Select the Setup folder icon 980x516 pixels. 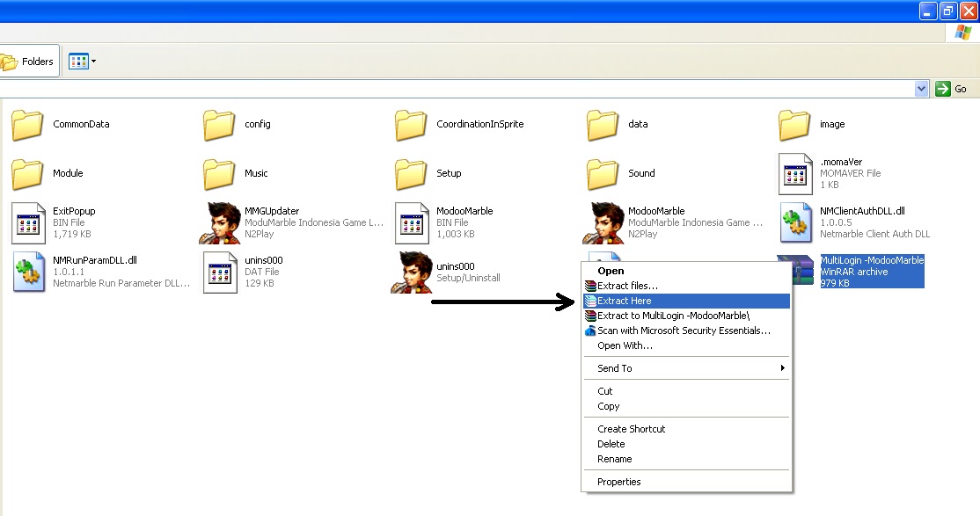(411, 174)
